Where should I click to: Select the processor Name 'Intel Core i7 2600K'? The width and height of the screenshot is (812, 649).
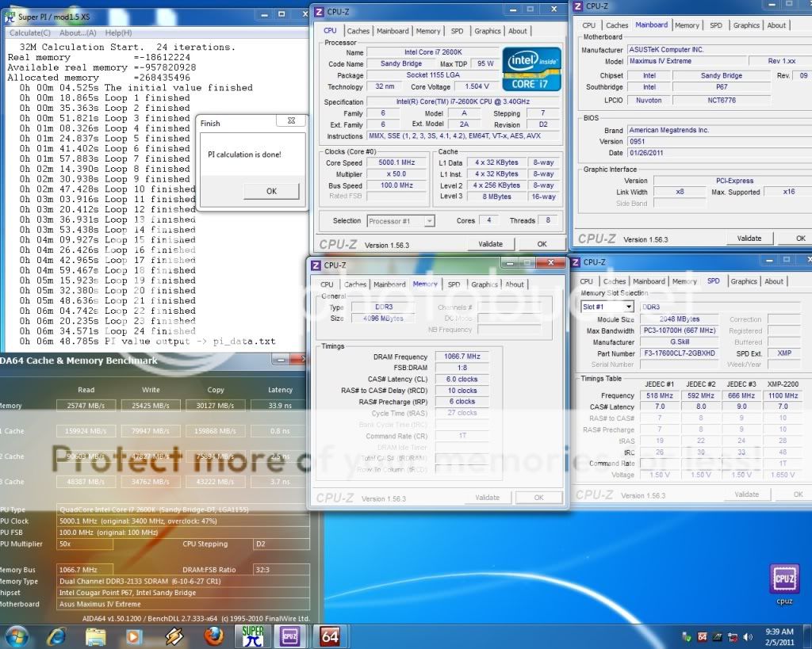click(433, 52)
